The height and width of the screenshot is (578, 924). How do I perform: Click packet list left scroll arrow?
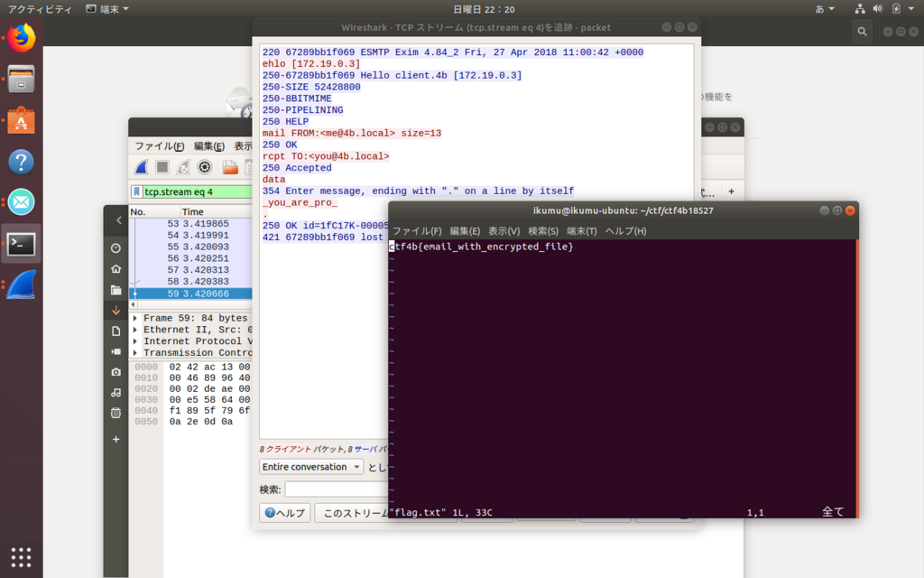pos(134,305)
